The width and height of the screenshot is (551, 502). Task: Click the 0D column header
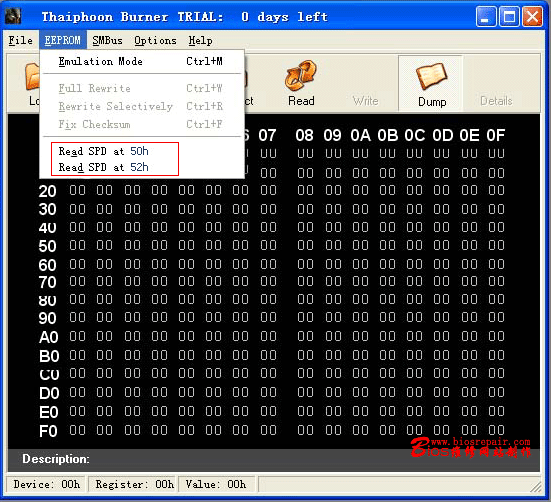(x=442, y=135)
